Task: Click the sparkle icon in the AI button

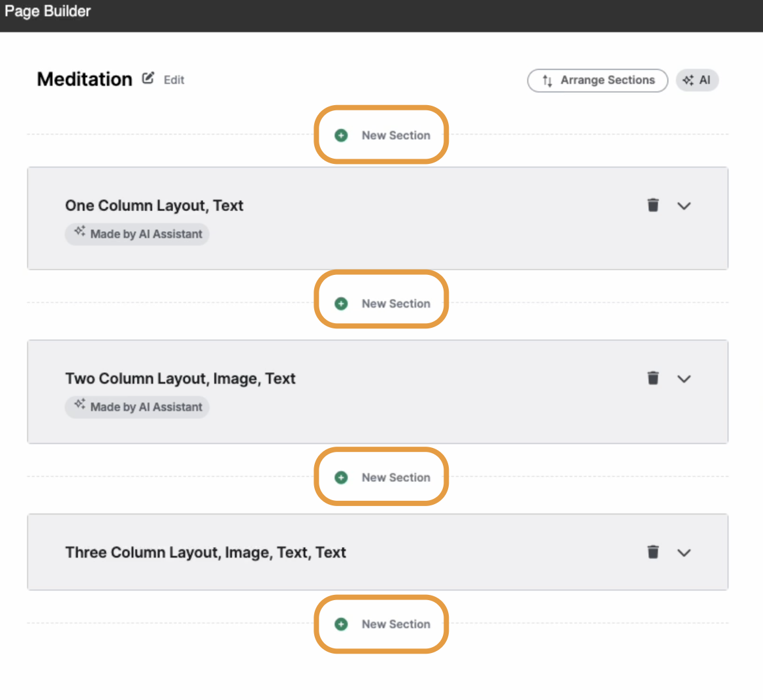Action: click(688, 80)
